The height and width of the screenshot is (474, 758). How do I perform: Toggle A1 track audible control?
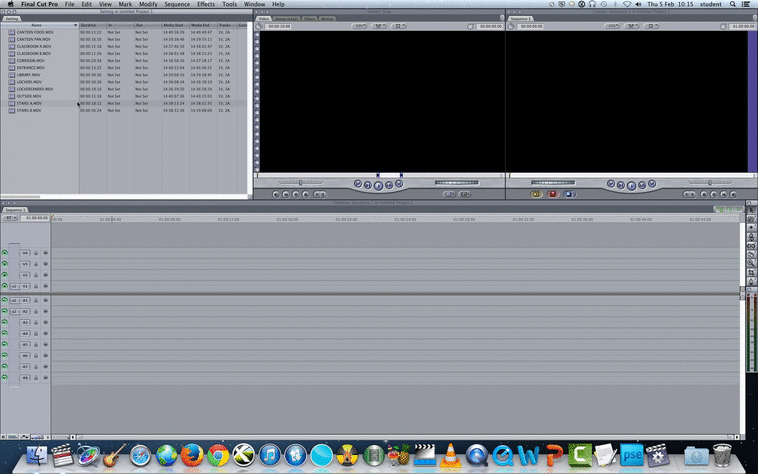click(x=4, y=300)
